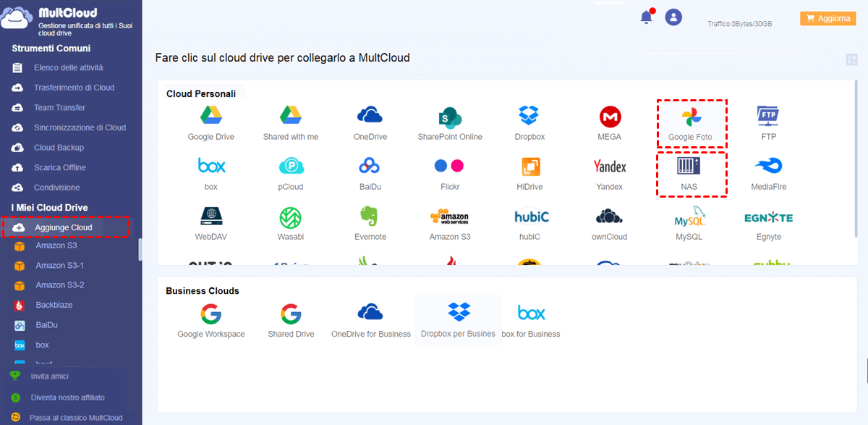The width and height of the screenshot is (868, 425).
Task: Connect Google Workspace business cloud
Action: point(211,314)
